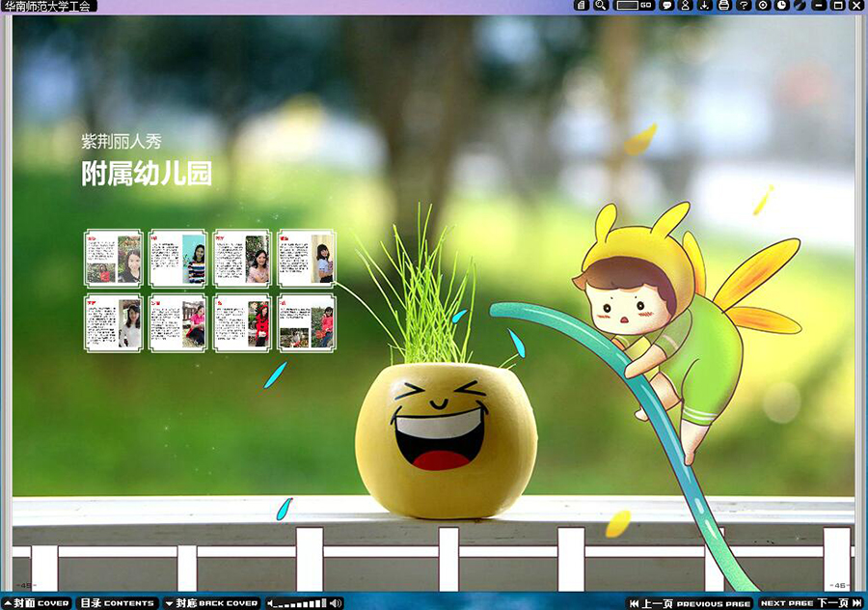
Task: Open the bottom-row first profile thumbnail
Action: coord(114,323)
